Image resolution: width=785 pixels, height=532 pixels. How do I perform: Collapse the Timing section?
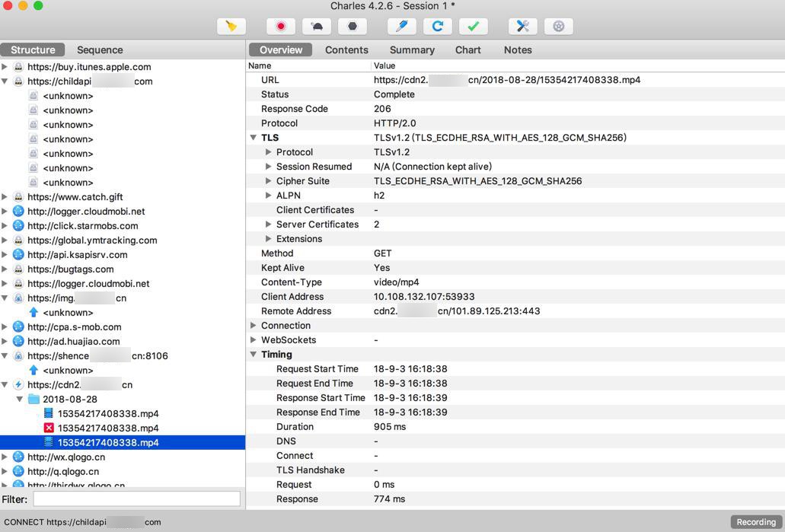point(254,355)
